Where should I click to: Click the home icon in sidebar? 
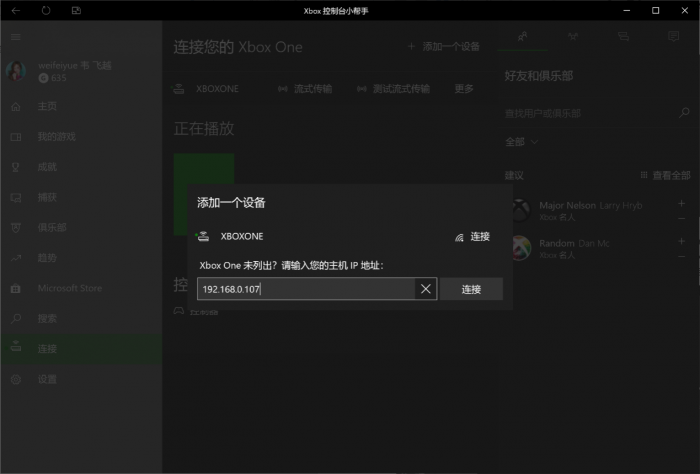(x=16, y=106)
